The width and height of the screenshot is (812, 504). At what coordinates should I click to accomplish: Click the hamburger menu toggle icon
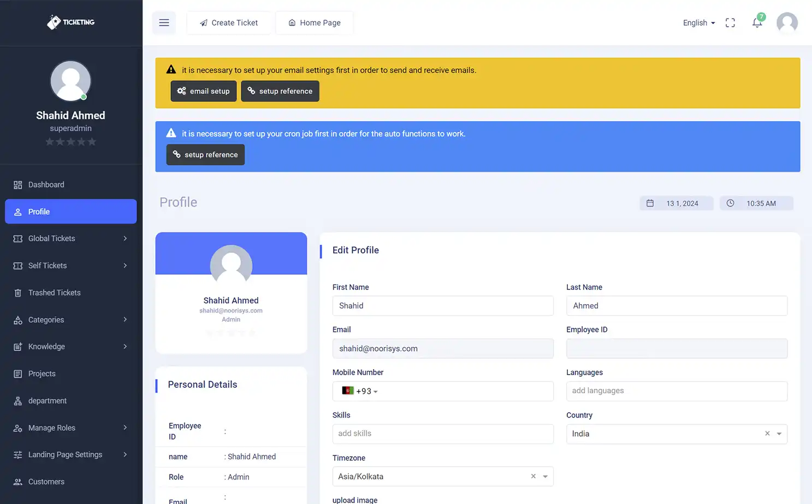164,23
